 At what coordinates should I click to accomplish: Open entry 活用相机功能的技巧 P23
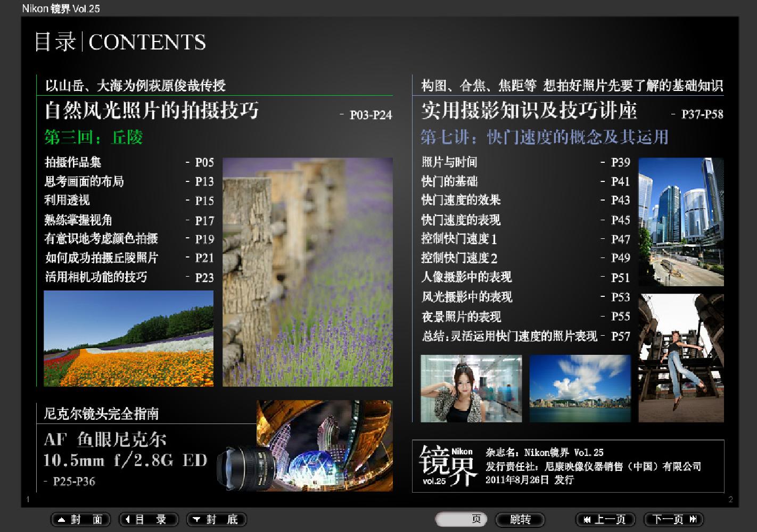pos(129,277)
